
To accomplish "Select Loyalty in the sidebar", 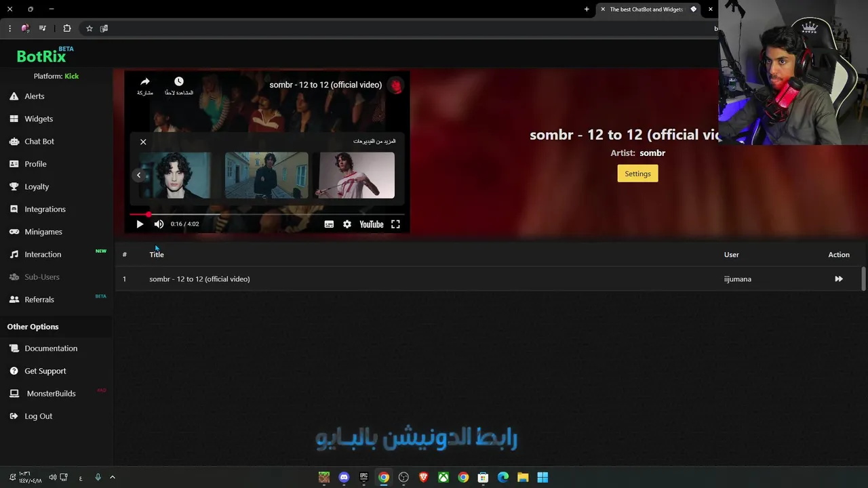I will pos(37,186).
